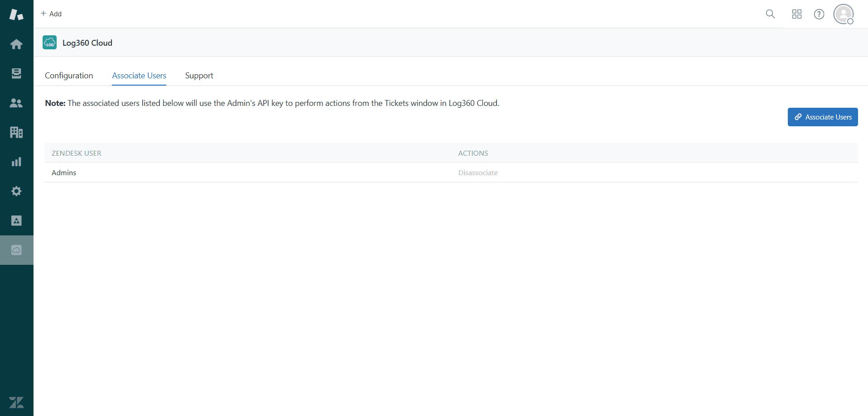Open the Views icon in sidebar

[16, 73]
